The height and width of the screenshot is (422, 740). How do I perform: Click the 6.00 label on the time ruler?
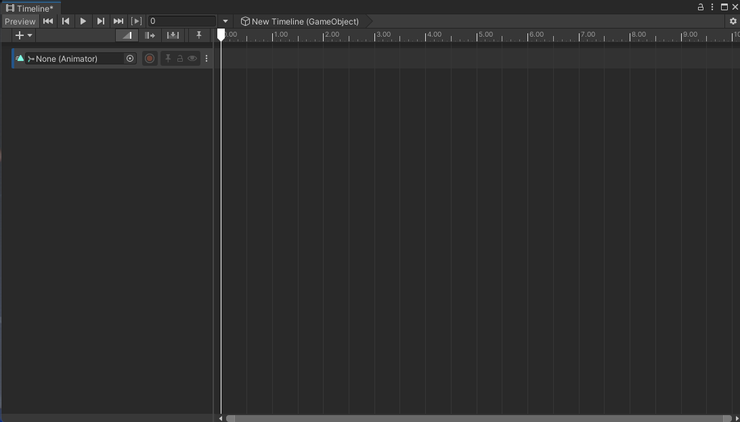(537, 34)
